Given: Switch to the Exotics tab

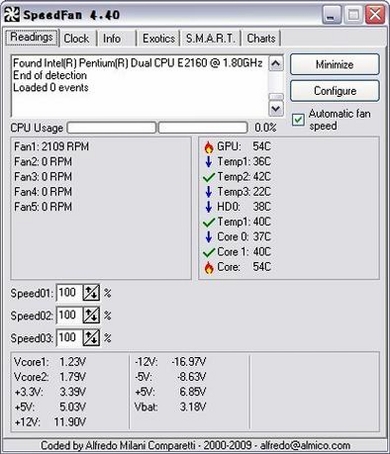Looking at the screenshot, I should (159, 39).
